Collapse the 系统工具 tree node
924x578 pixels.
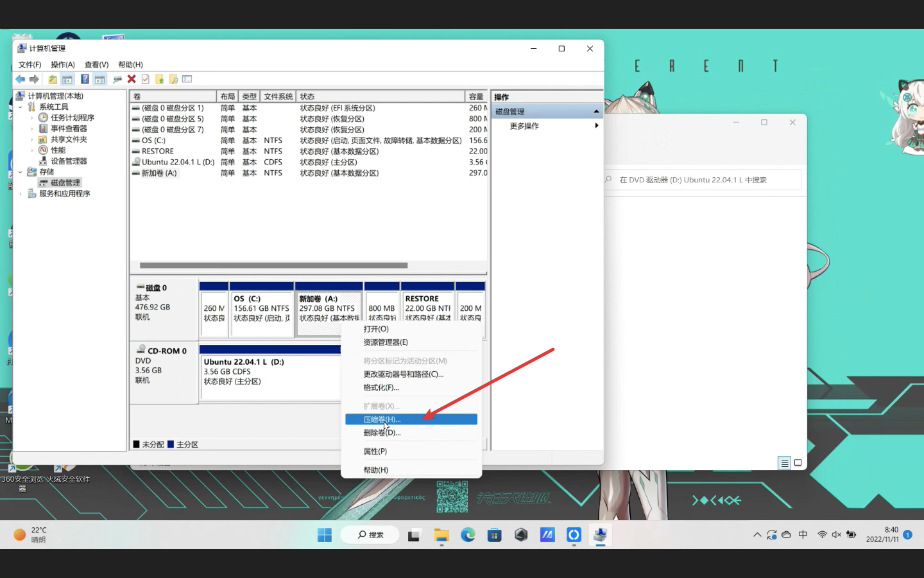coord(21,107)
